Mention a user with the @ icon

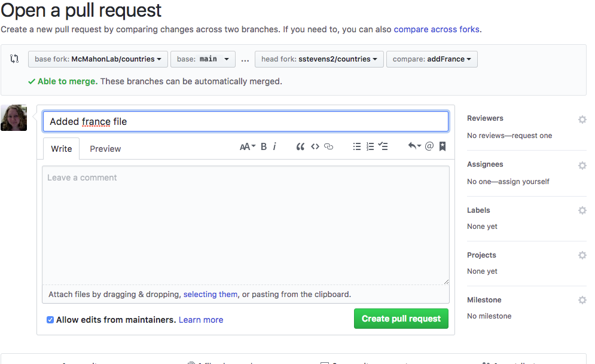click(429, 146)
